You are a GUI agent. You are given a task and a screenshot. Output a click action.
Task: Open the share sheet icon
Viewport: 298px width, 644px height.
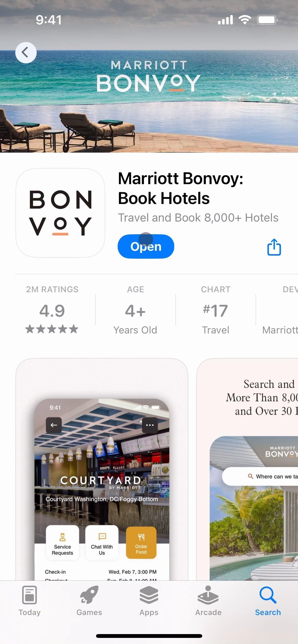pos(274,247)
